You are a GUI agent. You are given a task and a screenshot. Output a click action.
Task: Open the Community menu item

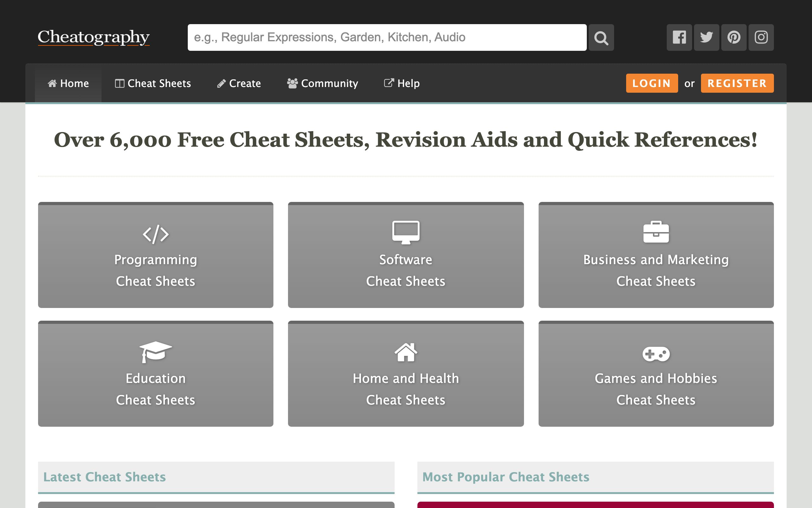click(323, 83)
